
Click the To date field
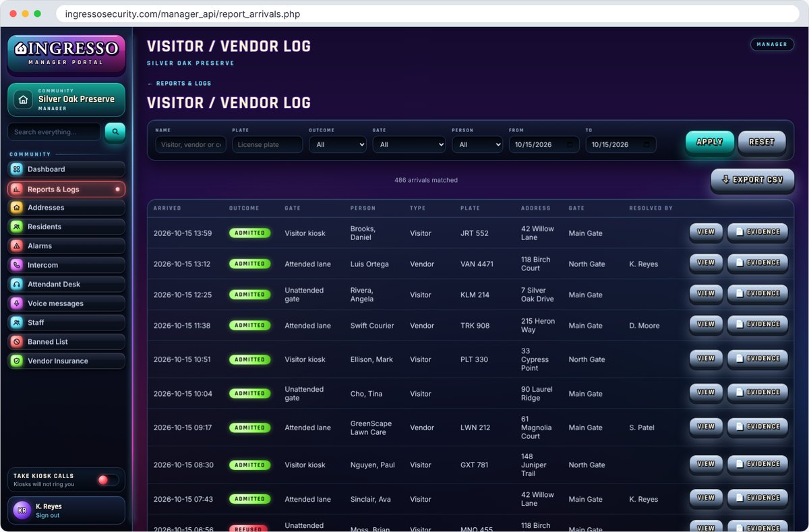coord(621,145)
